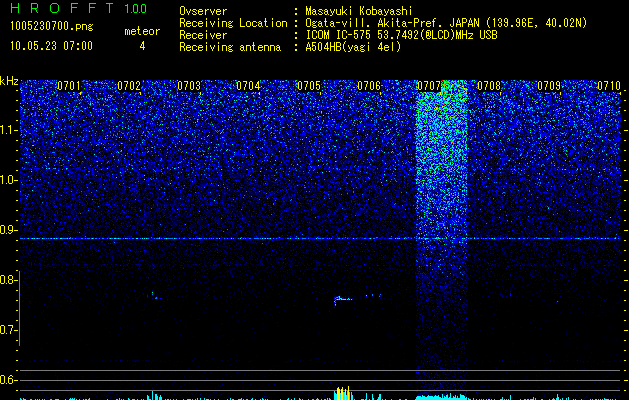Click the HROFFT 1.0.0 title text
The height and width of the screenshot is (400, 629).
tap(78, 8)
